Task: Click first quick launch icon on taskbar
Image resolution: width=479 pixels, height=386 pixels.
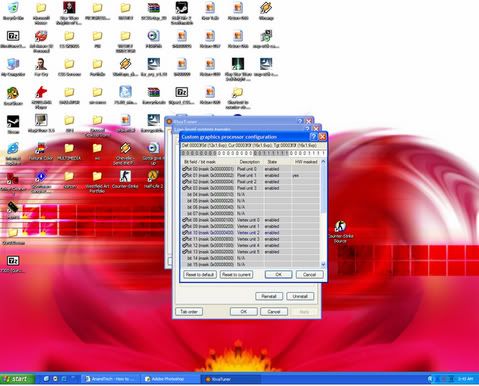Action: pos(46,379)
